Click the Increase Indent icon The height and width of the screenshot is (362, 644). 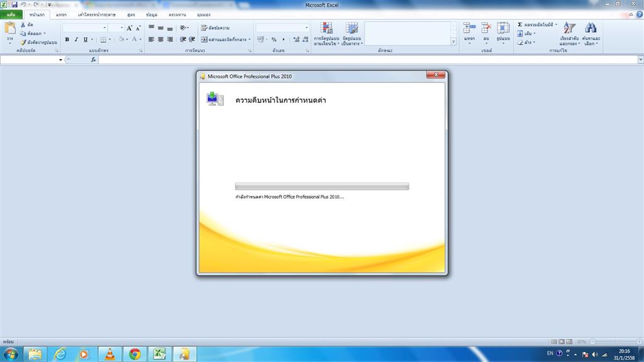[x=192, y=40]
